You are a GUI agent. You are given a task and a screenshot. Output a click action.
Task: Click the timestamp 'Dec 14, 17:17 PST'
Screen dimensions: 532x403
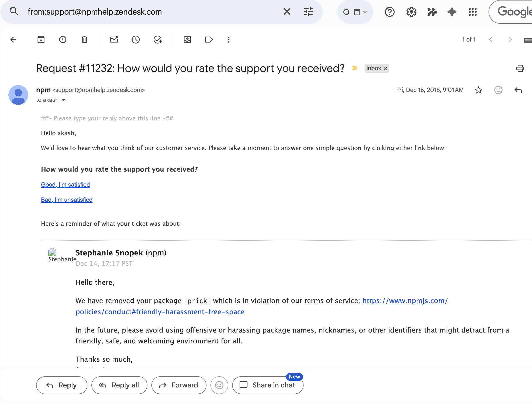104,264
